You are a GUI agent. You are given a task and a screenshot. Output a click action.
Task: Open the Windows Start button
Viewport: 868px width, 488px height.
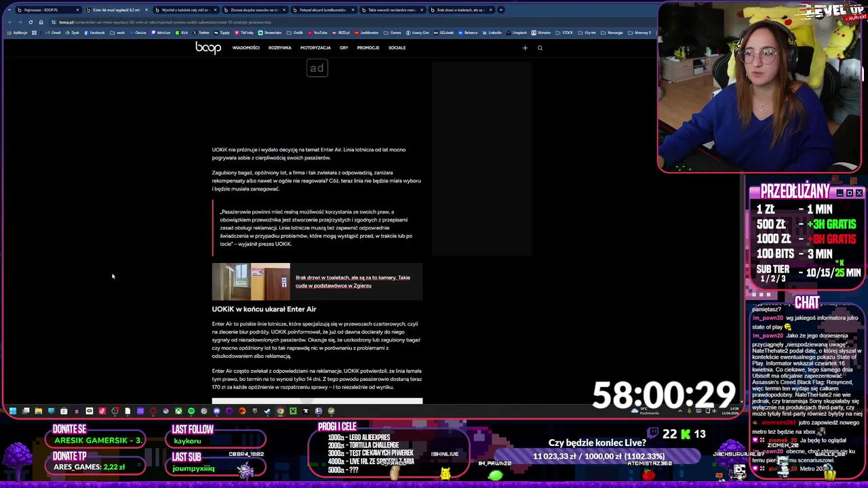[12, 411]
